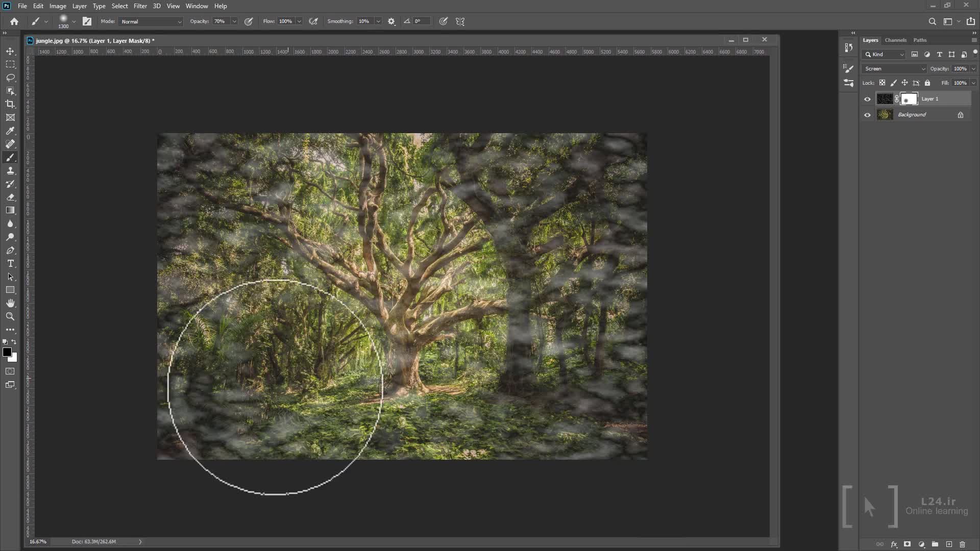Expand the brush Opacity 70% dropdown arrow
This screenshot has height=551, width=980.
234,21
